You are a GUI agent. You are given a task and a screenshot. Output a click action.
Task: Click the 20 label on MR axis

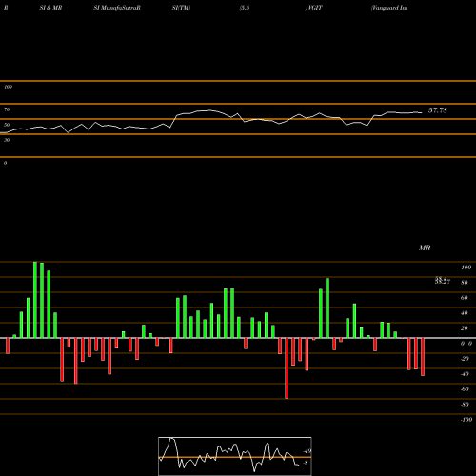[464, 328]
